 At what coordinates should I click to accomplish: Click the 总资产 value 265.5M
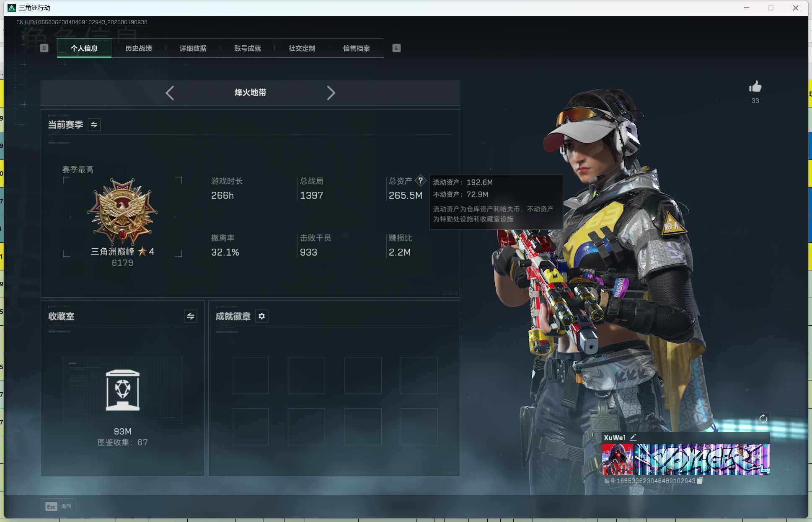coord(406,195)
